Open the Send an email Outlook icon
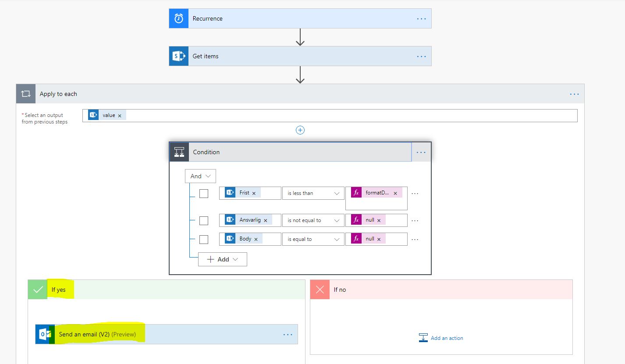The image size is (625, 364). [44, 334]
